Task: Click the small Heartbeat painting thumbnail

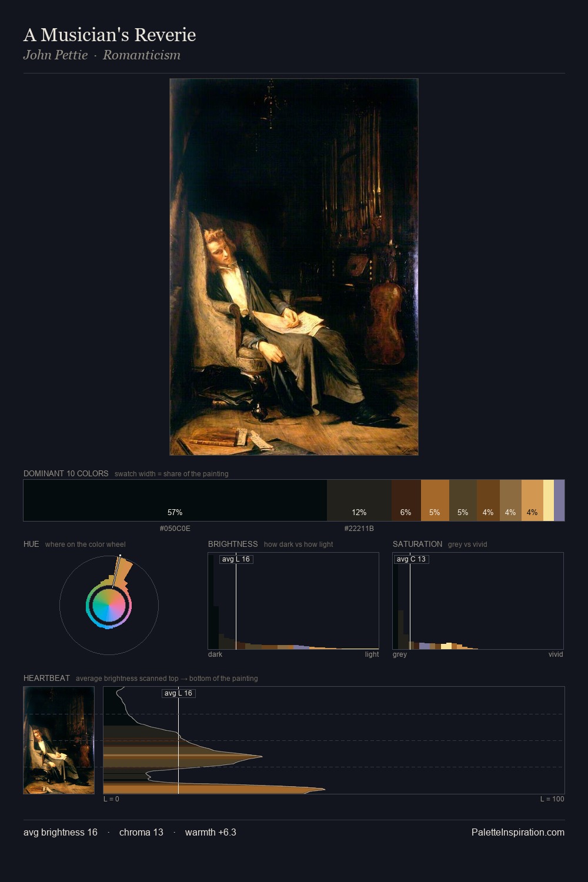Action: [59, 740]
